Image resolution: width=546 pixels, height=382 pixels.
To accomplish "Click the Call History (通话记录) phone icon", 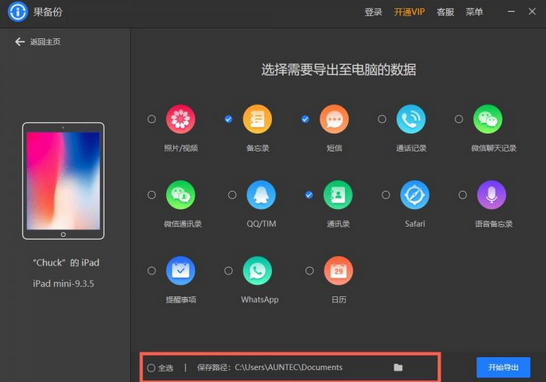I will coord(411,119).
